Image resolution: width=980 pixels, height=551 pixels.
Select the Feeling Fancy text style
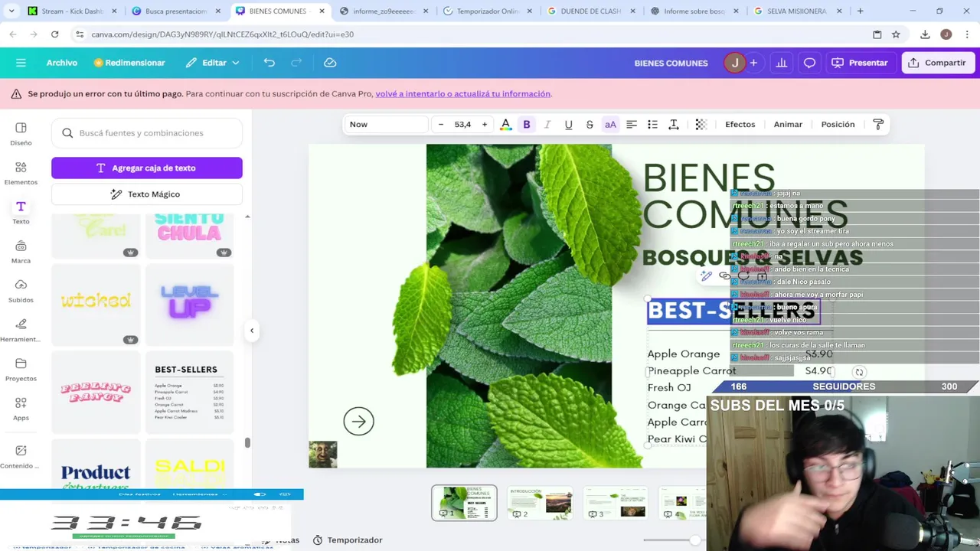[96, 393]
